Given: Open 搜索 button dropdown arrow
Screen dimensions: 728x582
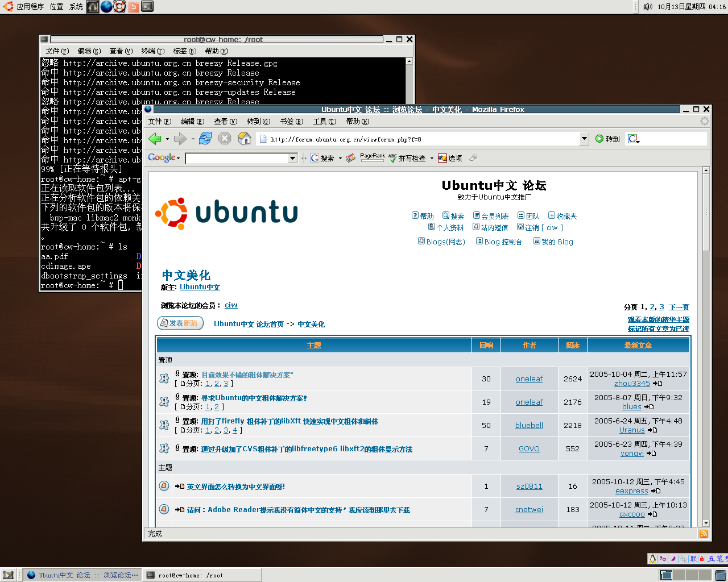Looking at the screenshot, I should click(x=340, y=159).
